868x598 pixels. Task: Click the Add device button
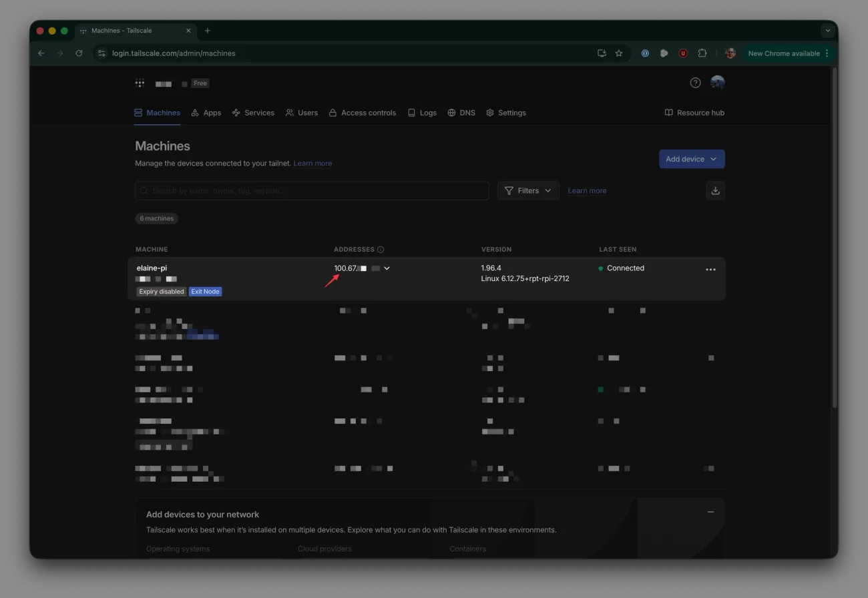[x=692, y=159]
